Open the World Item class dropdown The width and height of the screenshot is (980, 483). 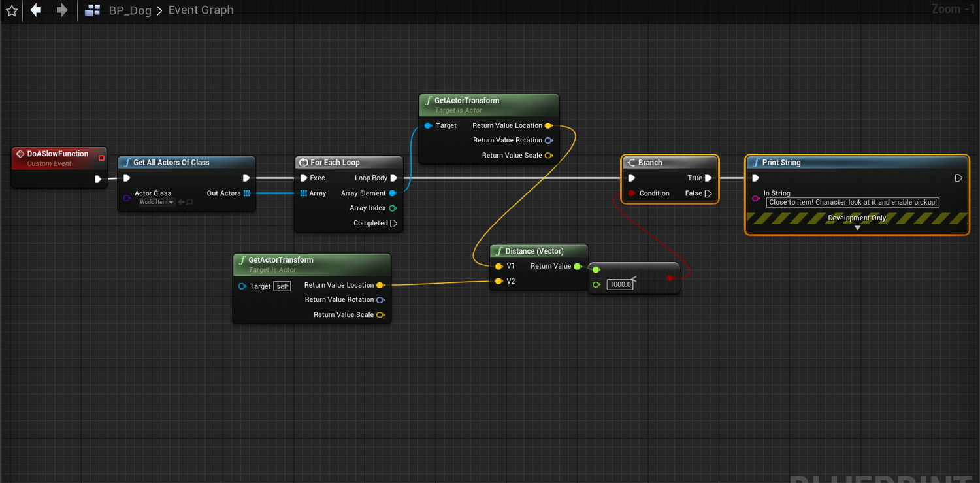pos(157,202)
